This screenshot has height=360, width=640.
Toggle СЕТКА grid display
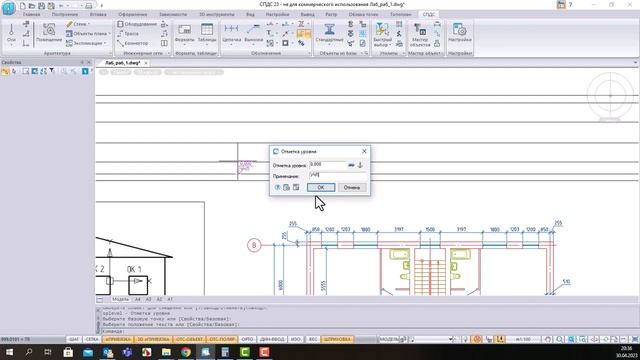point(92,339)
